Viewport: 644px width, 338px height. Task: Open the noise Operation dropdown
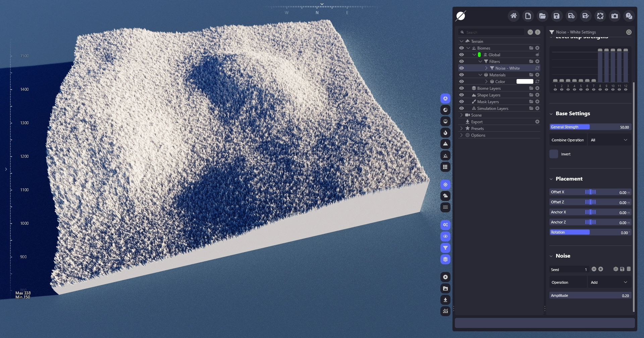click(x=609, y=282)
